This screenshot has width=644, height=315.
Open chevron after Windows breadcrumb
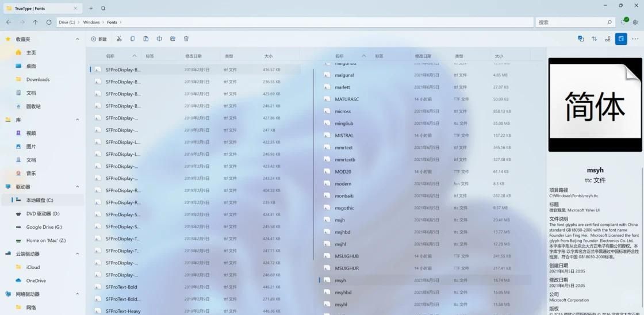[x=103, y=22]
